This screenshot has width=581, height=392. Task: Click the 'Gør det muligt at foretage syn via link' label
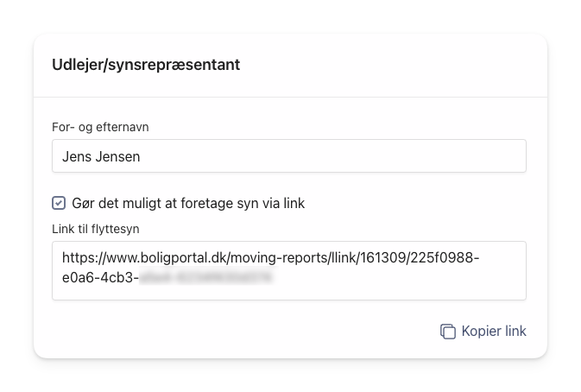click(x=188, y=204)
